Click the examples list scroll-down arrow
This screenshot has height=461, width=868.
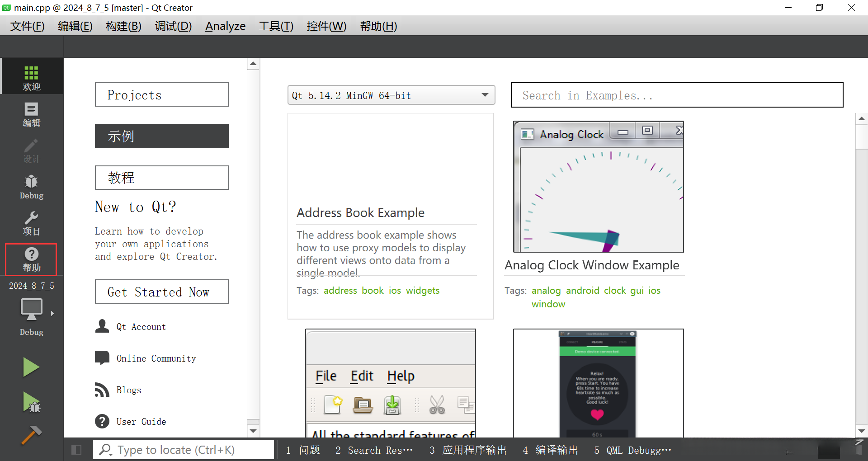coord(862,431)
